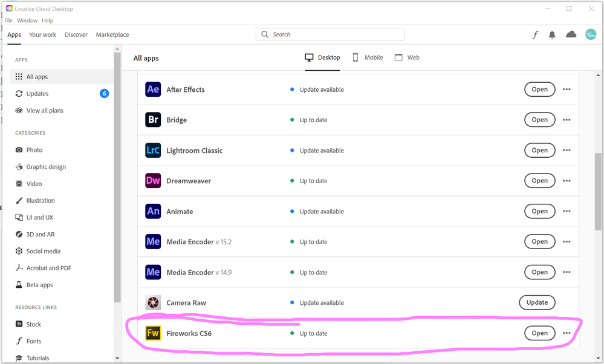The width and height of the screenshot is (604, 364).
Task: Click the app list scroll up arrow
Action: (x=598, y=76)
